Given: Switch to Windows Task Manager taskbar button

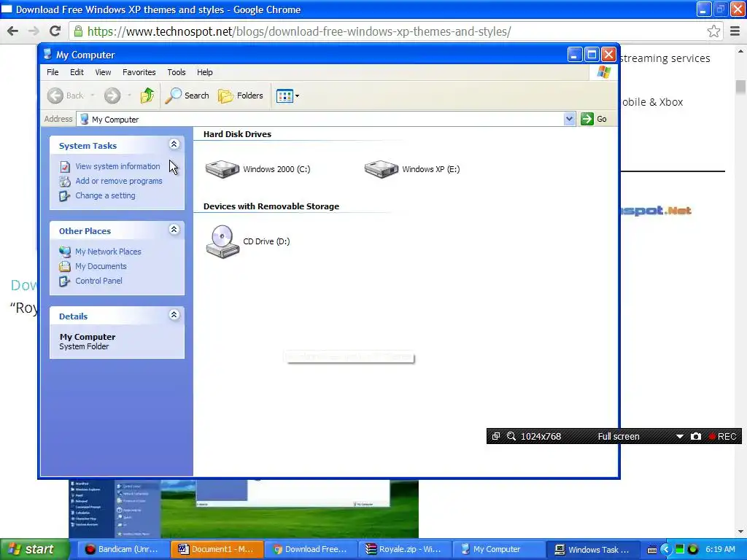Looking at the screenshot, I should [593, 550].
